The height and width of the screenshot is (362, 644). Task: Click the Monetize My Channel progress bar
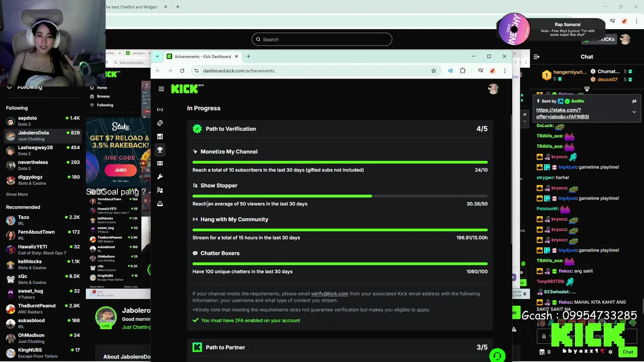[x=340, y=162]
